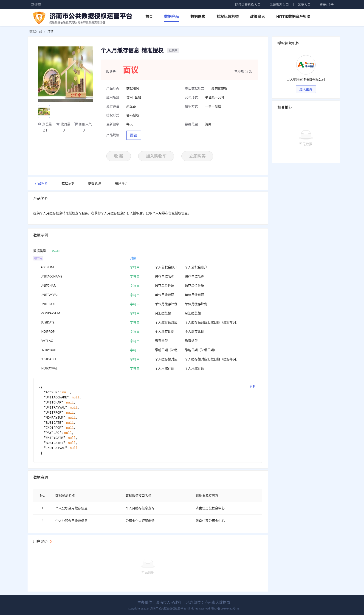The height and width of the screenshot is (615, 364).
Task: Click the PAYFLAG field name
Action: pyautogui.click(x=47, y=341)
